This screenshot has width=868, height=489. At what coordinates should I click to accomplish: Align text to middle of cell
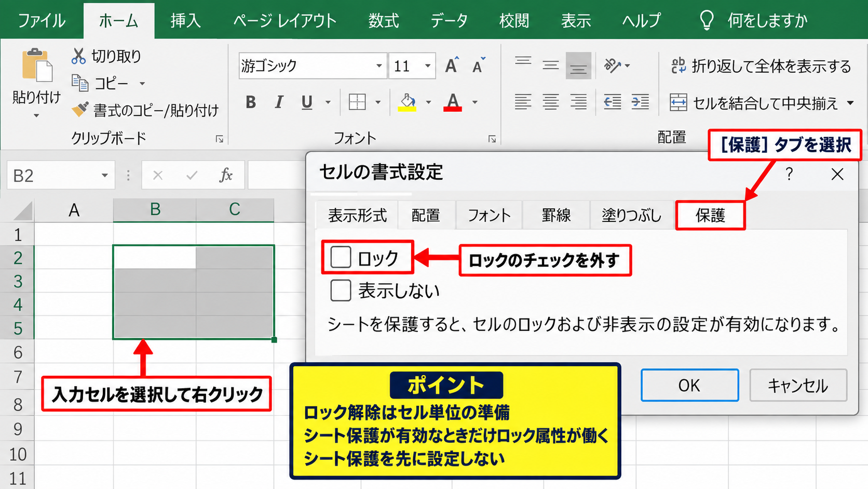tap(551, 65)
